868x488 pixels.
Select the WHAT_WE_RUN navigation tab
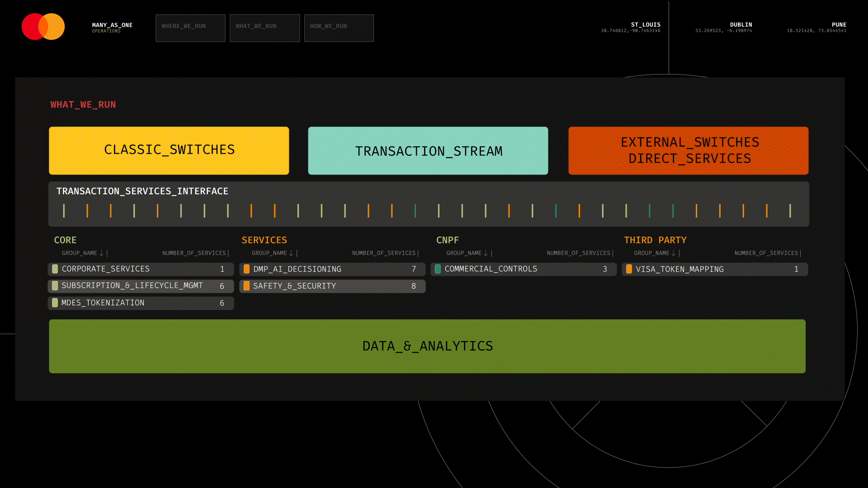(x=264, y=28)
